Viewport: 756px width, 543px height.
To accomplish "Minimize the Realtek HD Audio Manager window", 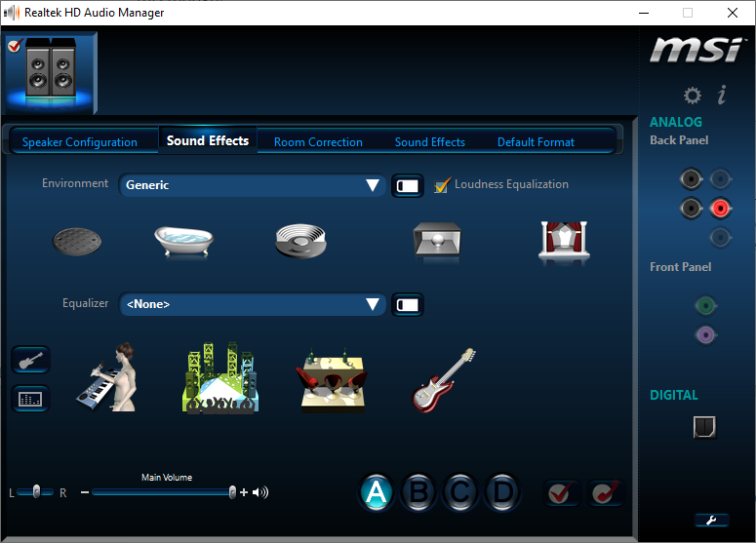I will point(644,13).
